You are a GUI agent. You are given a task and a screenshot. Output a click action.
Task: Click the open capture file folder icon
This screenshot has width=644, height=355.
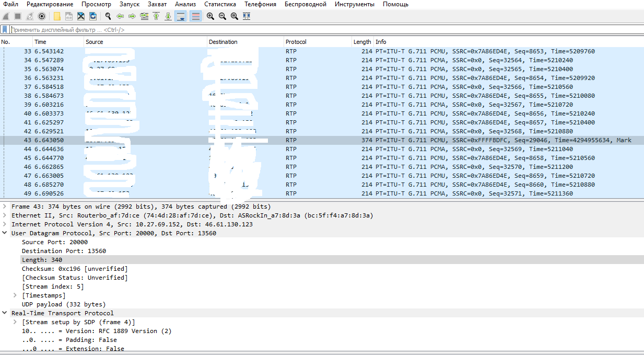coord(57,16)
